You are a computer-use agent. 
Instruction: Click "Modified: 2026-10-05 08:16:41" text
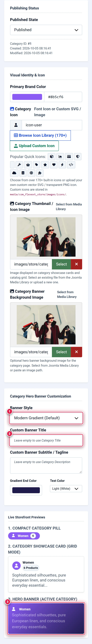tap(31, 53)
